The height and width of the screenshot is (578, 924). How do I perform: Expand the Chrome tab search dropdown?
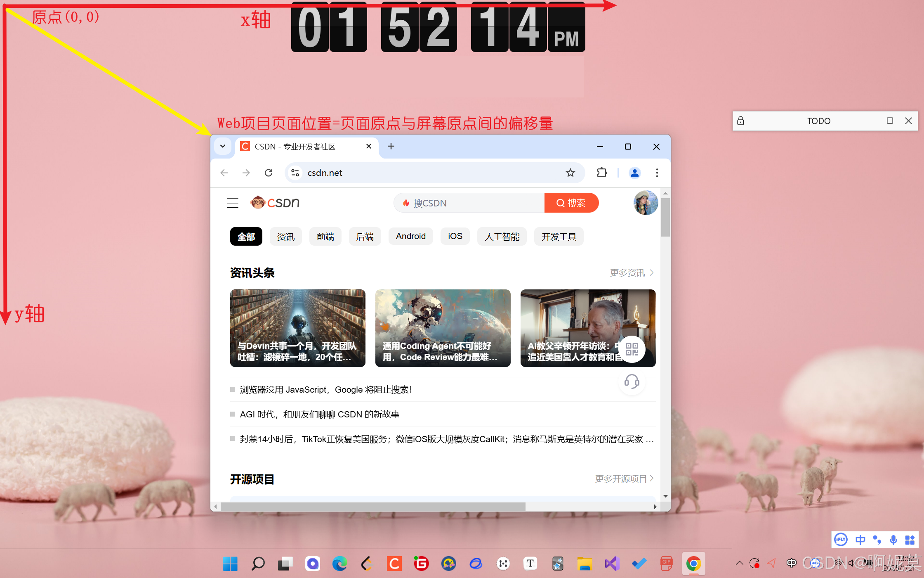223,146
